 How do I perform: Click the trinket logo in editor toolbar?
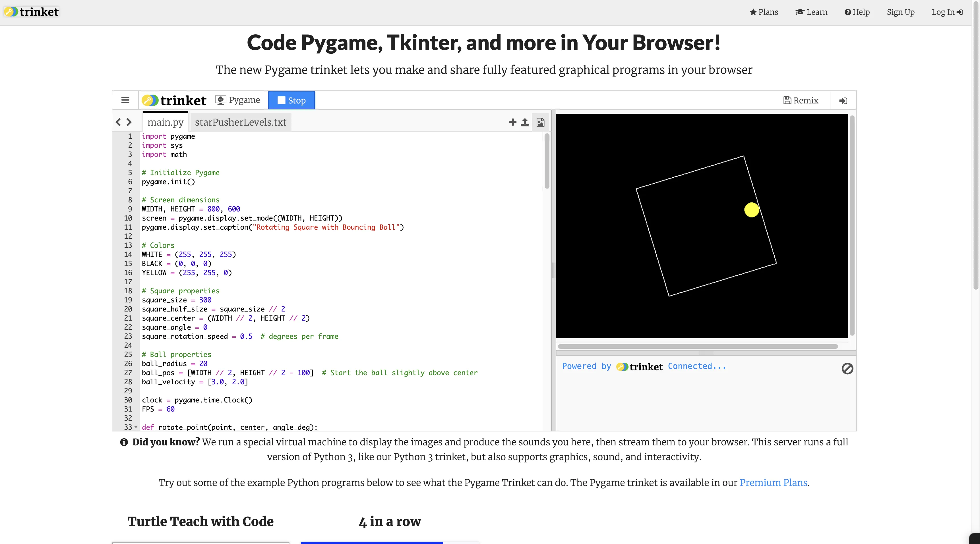pos(174,100)
